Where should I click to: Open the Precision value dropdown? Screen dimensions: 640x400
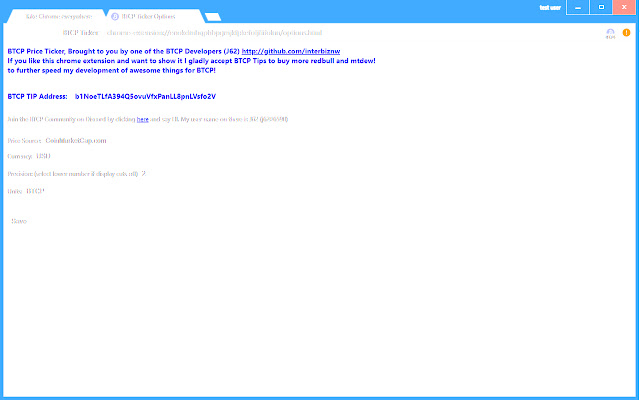pos(144,173)
